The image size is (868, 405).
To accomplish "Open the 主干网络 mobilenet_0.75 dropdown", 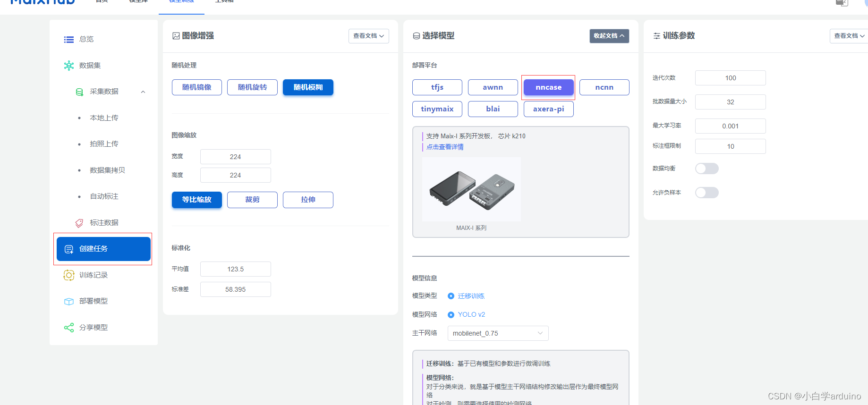I will (498, 333).
